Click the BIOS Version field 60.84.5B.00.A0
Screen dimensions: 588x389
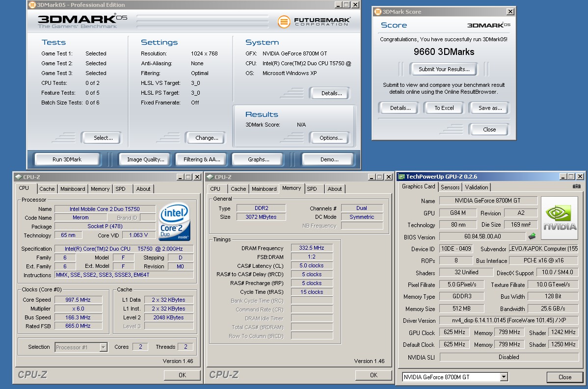click(x=482, y=236)
